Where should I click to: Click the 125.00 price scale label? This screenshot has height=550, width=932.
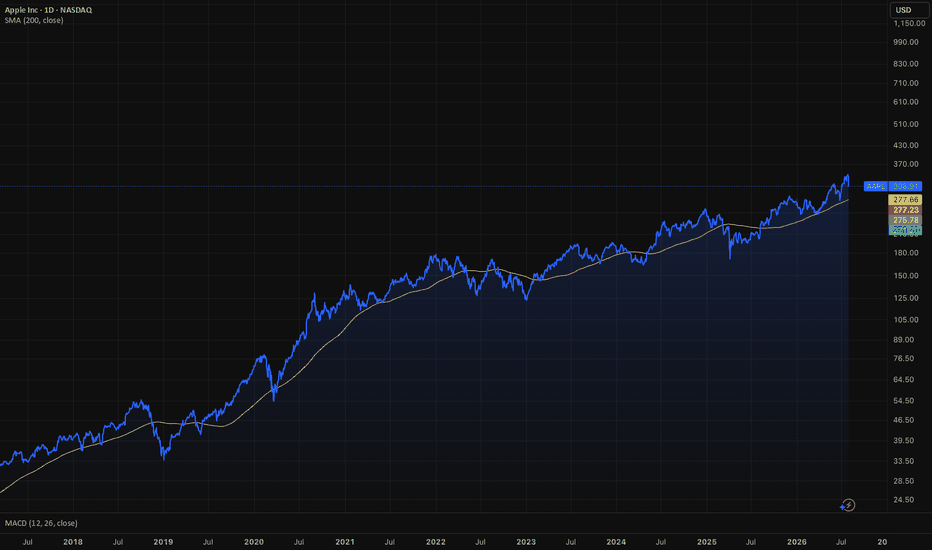pyautogui.click(x=906, y=298)
